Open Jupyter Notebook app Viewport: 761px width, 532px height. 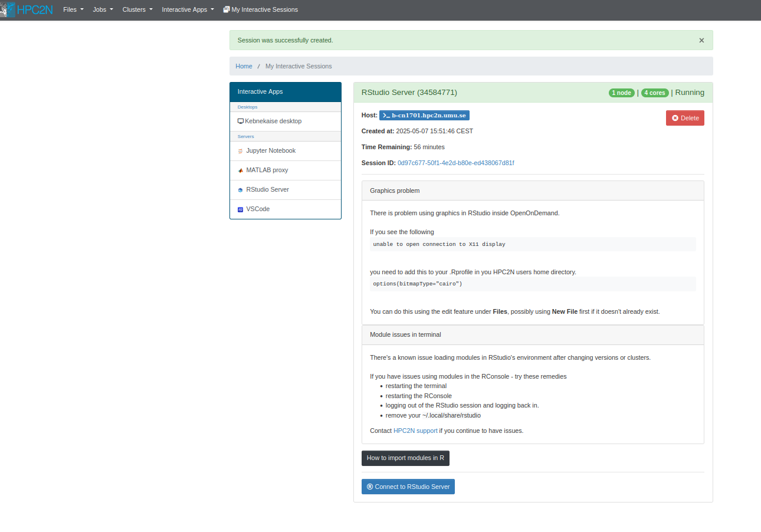pos(286,151)
